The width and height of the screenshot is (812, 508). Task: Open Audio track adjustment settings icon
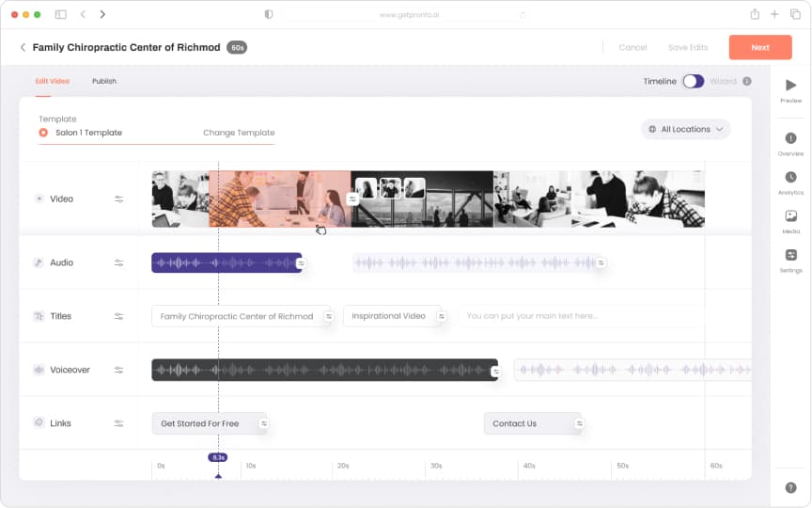(x=118, y=262)
